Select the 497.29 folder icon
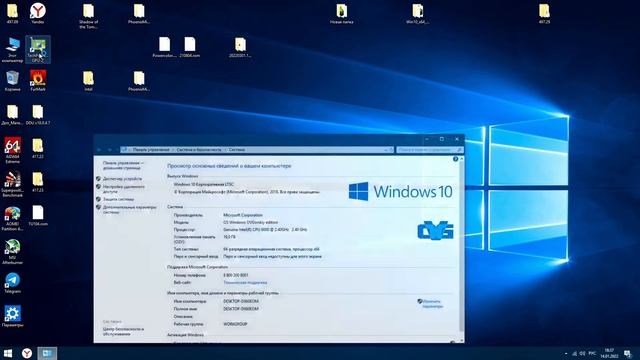Viewport: 640px width, 360px height. coord(544,13)
